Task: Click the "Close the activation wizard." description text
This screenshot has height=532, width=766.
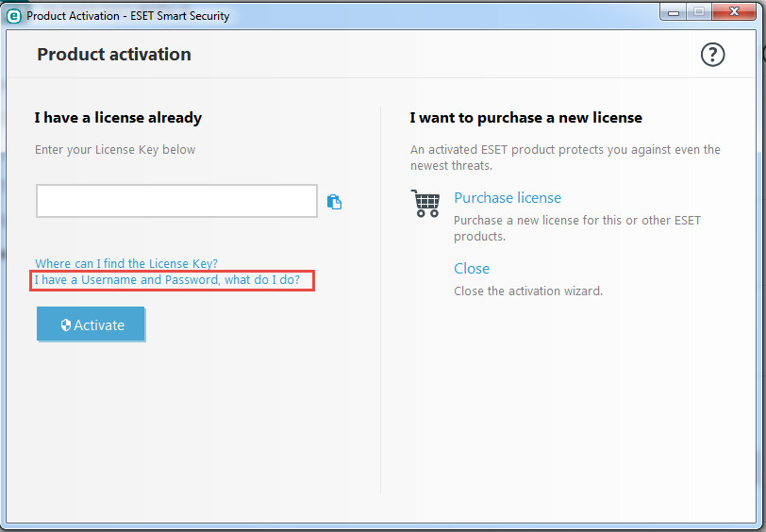Action: coord(528,291)
